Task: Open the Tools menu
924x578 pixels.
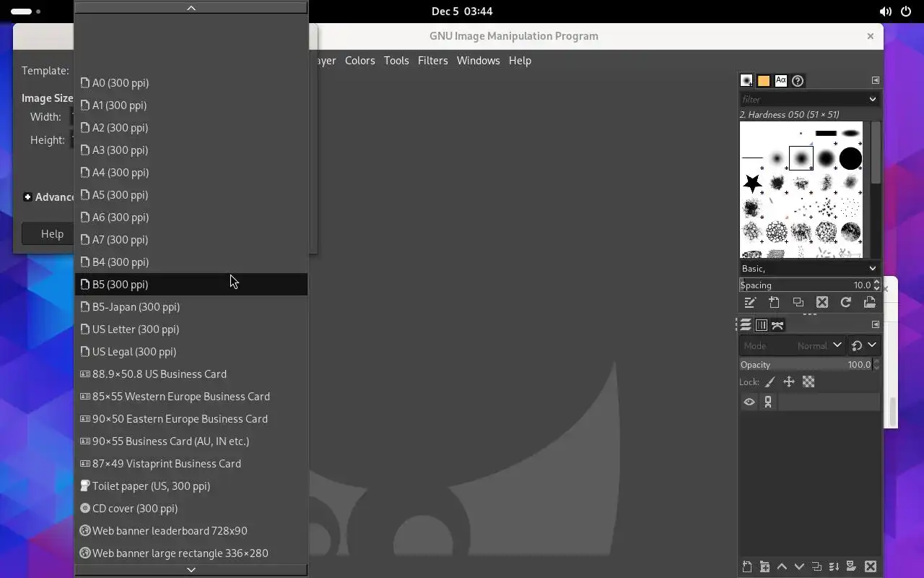Action: [x=396, y=61]
